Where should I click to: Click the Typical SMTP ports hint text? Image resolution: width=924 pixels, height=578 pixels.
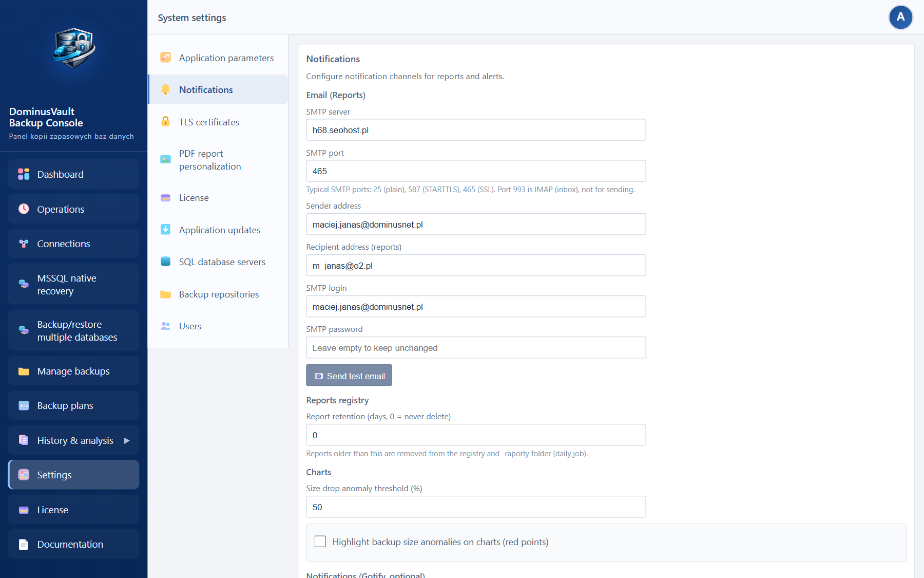470,190
